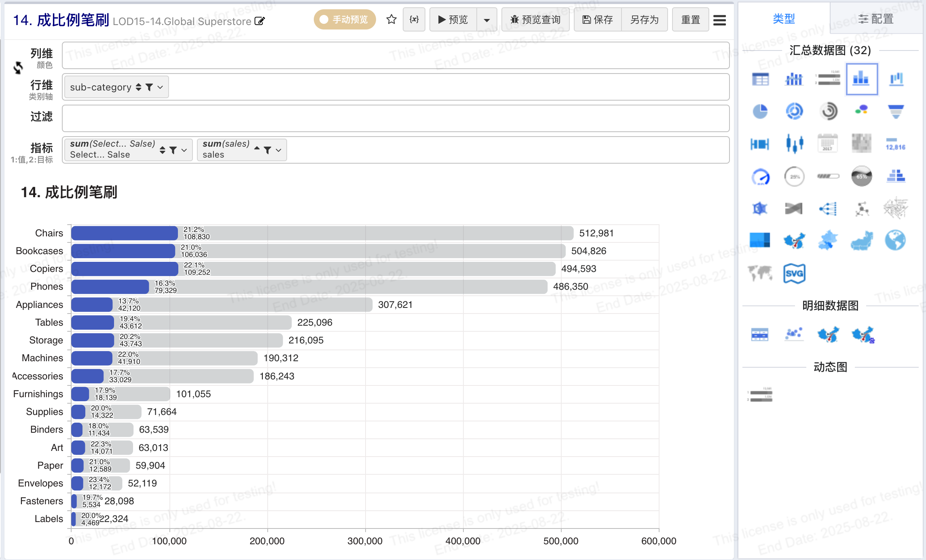Viewport: 926px width, 560px height.
Task: Click the swap row/column dimensions icon
Action: [x=18, y=68]
